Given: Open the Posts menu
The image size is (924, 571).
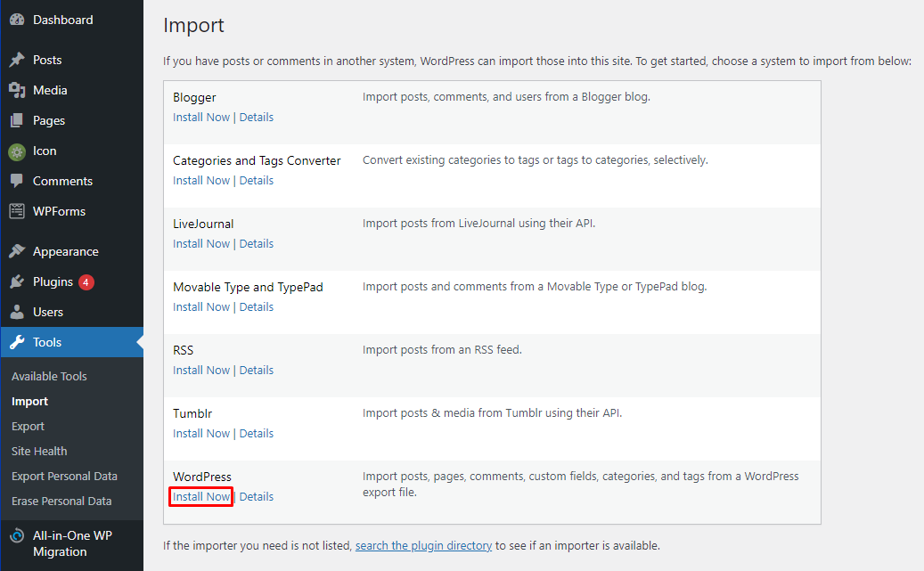Looking at the screenshot, I should [x=47, y=60].
